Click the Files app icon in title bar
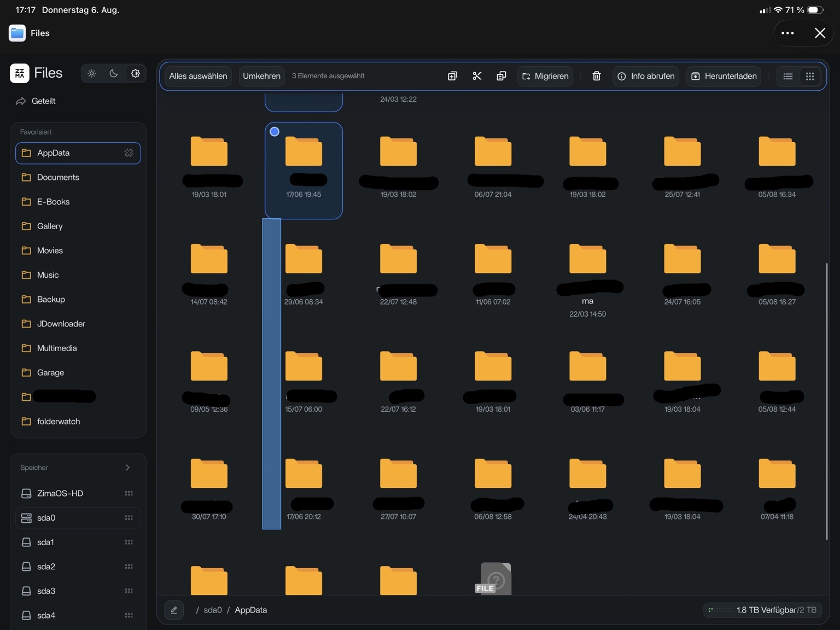 [17, 33]
